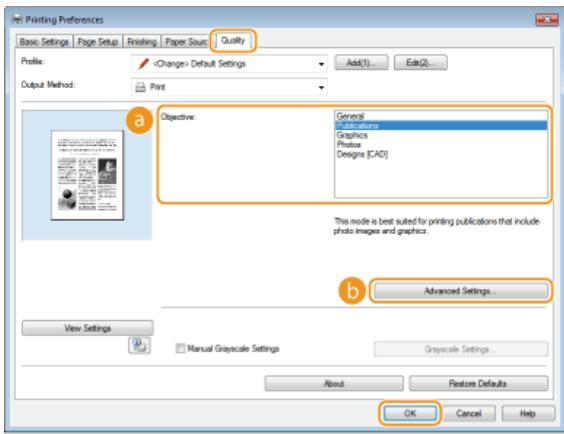Close the Printing Preferences window
Image resolution: width=564 pixels, height=434 pixels.
coord(547,20)
